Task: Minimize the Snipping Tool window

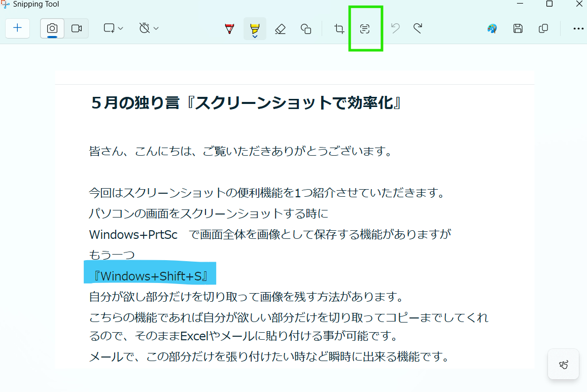Action: tap(520, 4)
